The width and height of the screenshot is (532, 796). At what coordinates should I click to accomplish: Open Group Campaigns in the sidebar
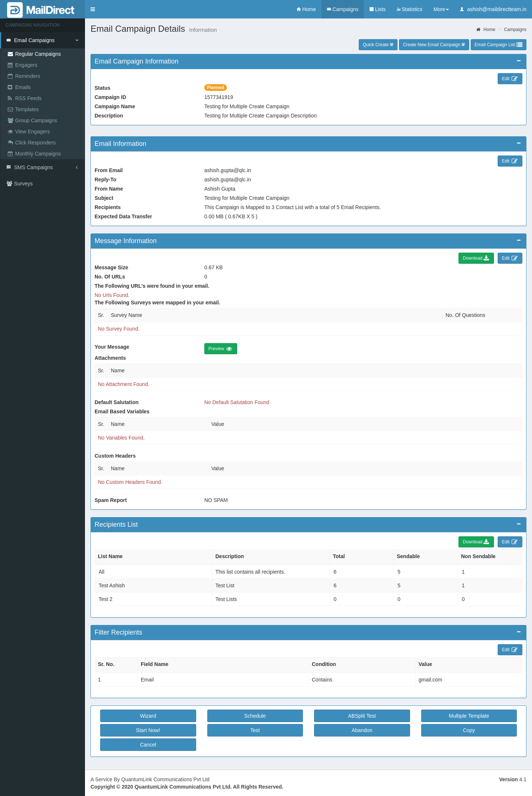click(x=36, y=120)
